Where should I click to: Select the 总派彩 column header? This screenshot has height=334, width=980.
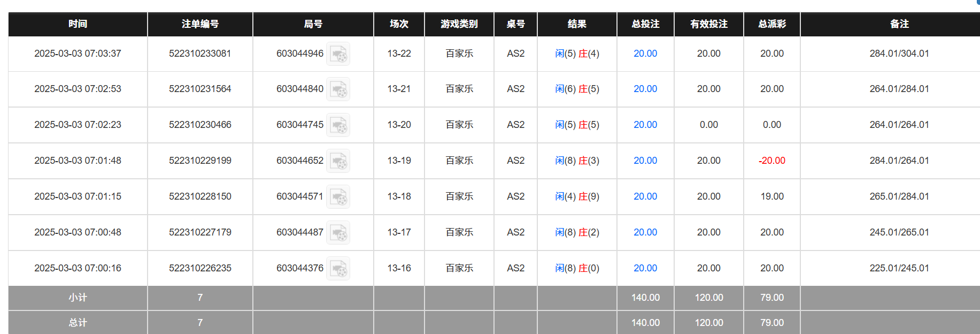coord(771,24)
